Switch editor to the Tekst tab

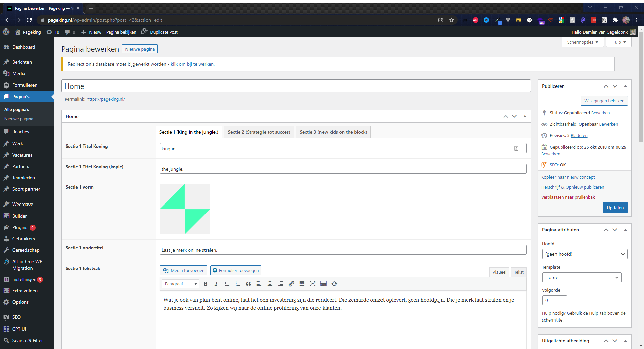[519, 272]
